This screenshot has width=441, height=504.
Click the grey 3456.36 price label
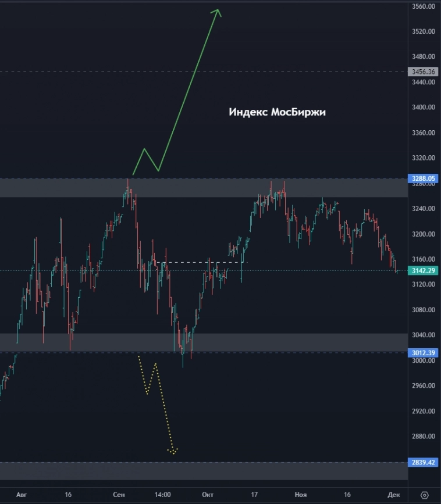click(423, 72)
